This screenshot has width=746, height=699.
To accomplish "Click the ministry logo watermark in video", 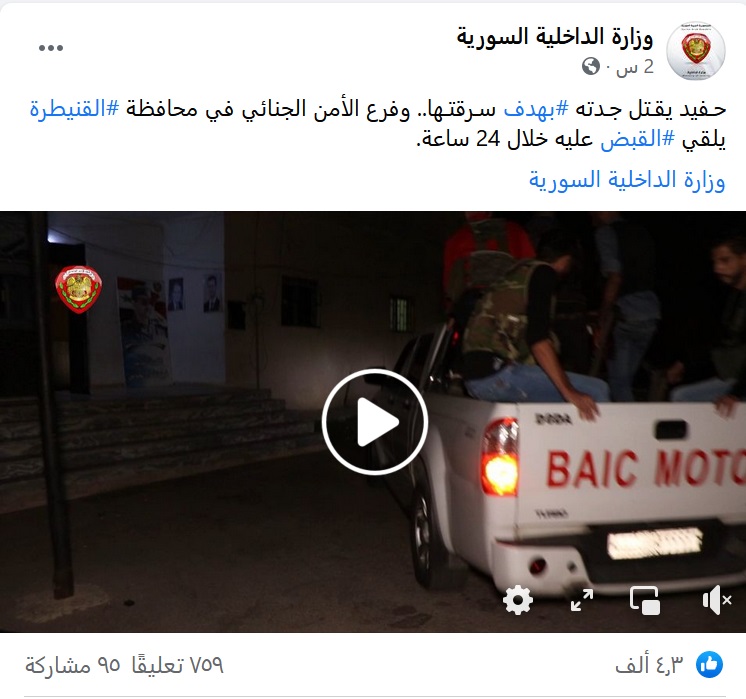I will pyautogui.click(x=79, y=289).
